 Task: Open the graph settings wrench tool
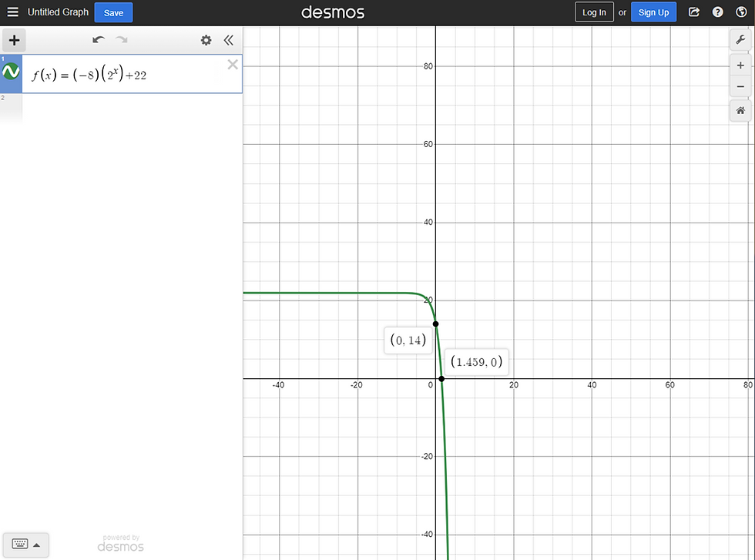[740, 39]
